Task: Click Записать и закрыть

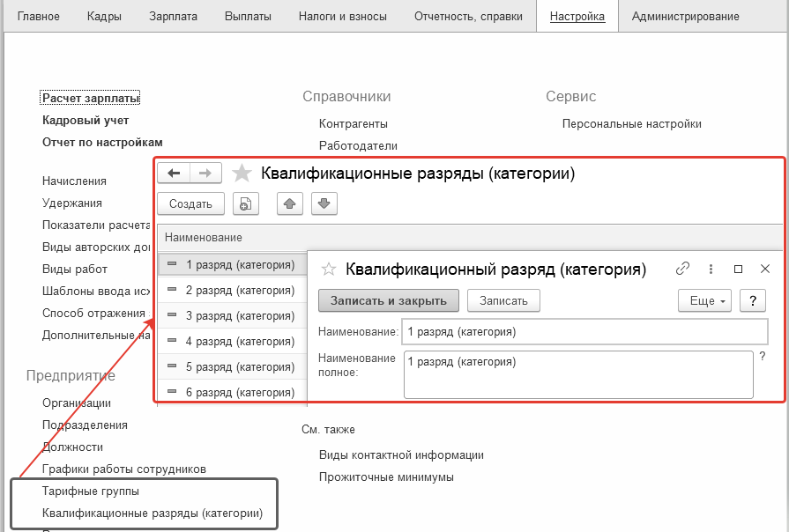Action: 389,300
